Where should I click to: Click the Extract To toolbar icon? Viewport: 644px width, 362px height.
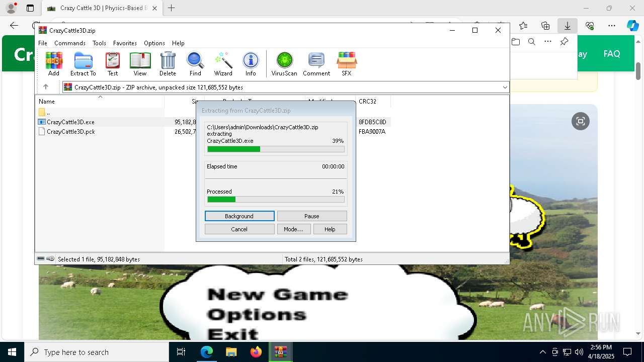click(83, 64)
